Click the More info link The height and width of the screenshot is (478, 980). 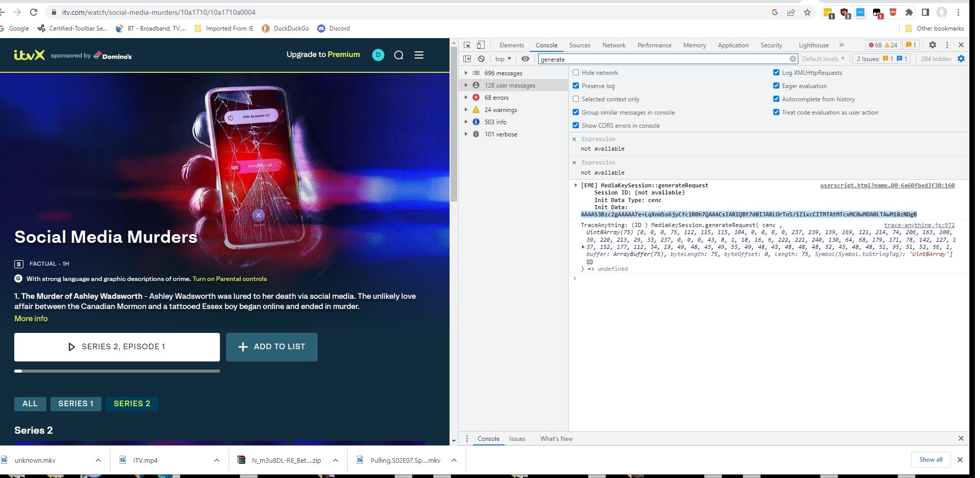coord(31,319)
